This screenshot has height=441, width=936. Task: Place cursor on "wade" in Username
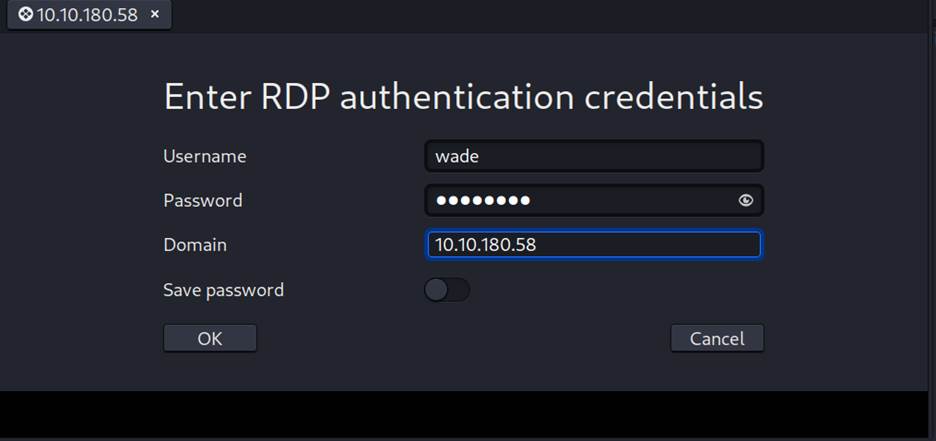tap(455, 156)
